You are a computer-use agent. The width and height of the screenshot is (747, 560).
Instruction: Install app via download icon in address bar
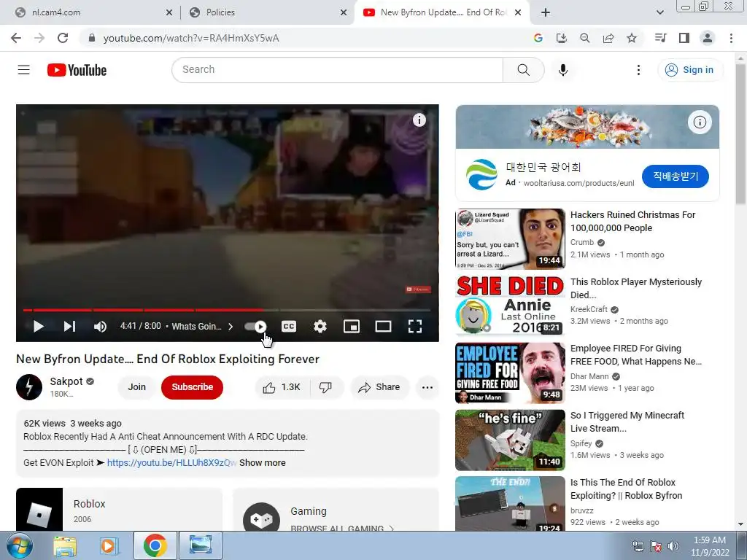coord(562,38)
